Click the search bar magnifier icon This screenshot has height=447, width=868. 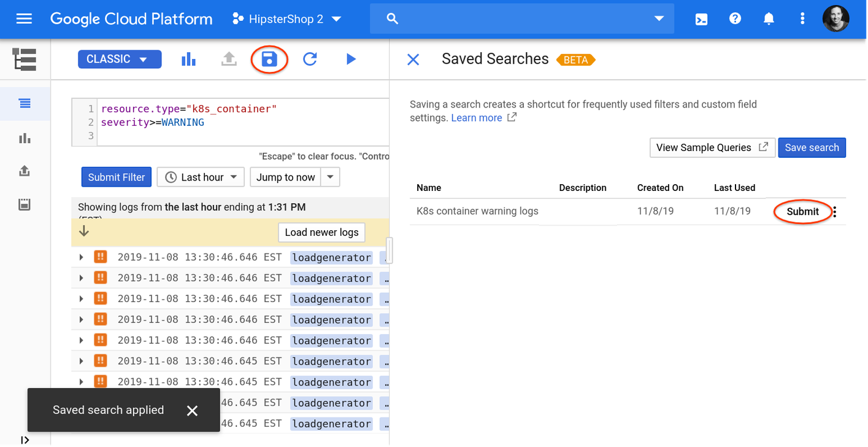point(393,19)
